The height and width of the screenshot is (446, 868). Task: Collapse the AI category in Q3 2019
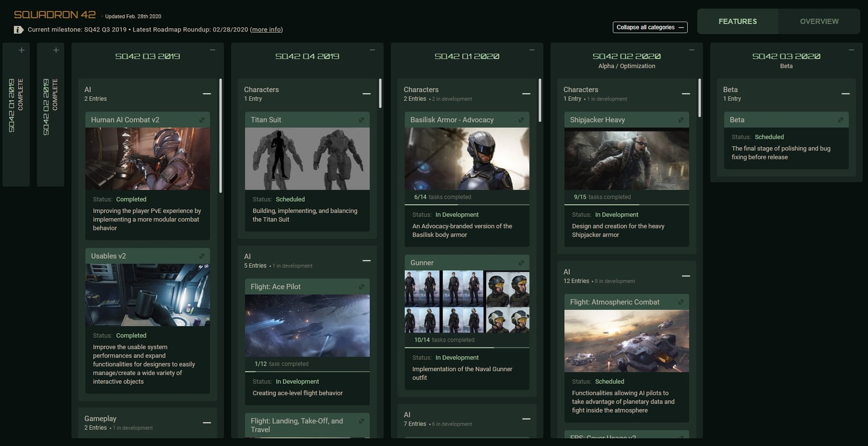(x=207, y=94)
